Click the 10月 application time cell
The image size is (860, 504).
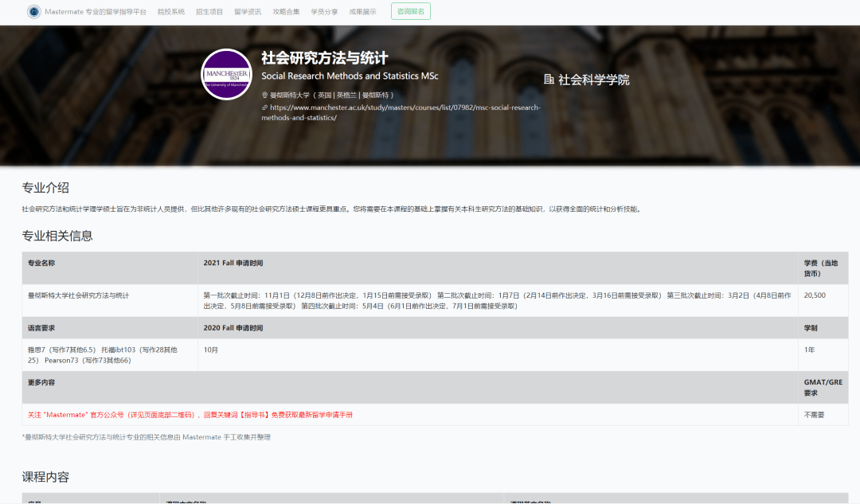[x=498, y=355]
